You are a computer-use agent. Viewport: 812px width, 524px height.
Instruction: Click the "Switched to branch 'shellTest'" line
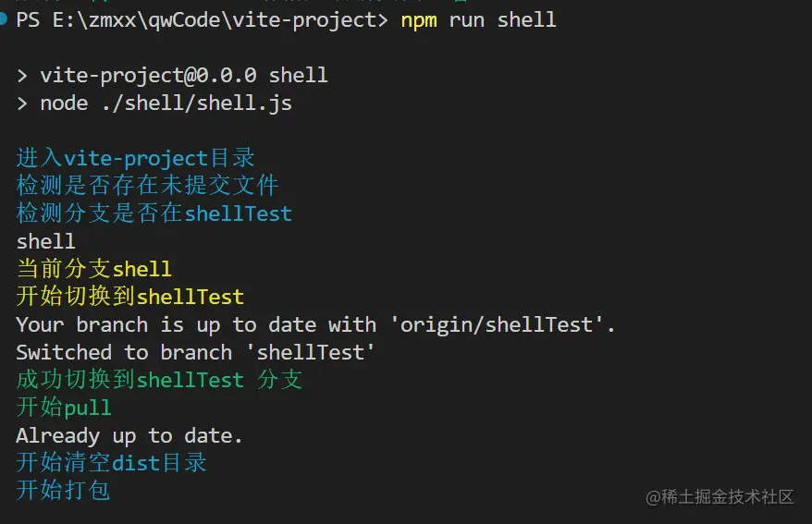(x=195, y=352)
